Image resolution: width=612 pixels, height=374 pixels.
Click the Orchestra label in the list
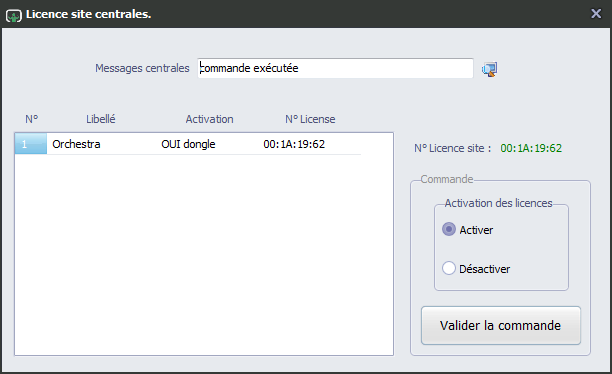coord(76,144)
